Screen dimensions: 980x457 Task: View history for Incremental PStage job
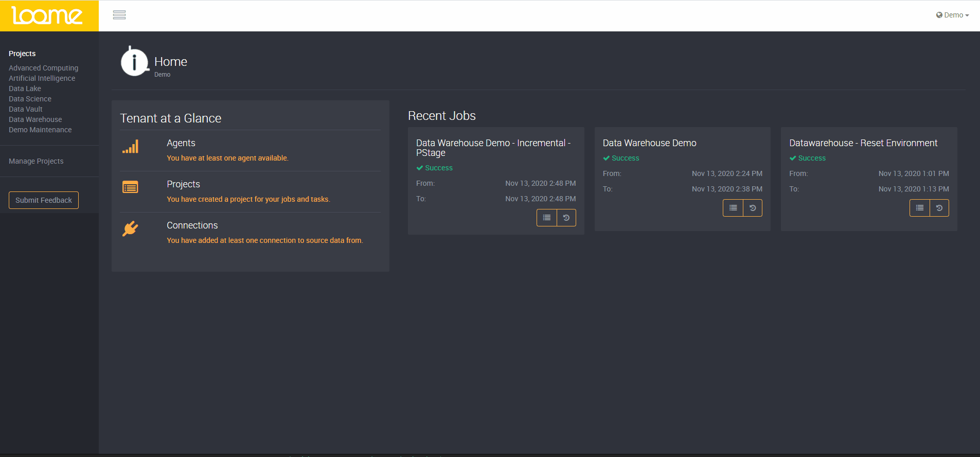[566, 218]
